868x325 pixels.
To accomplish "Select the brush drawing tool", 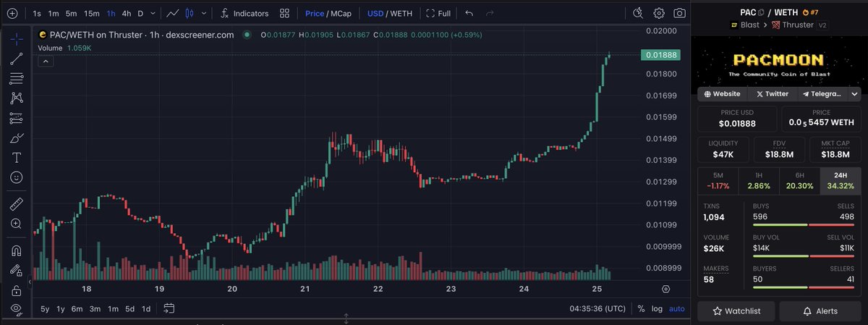I will [16, 138].
